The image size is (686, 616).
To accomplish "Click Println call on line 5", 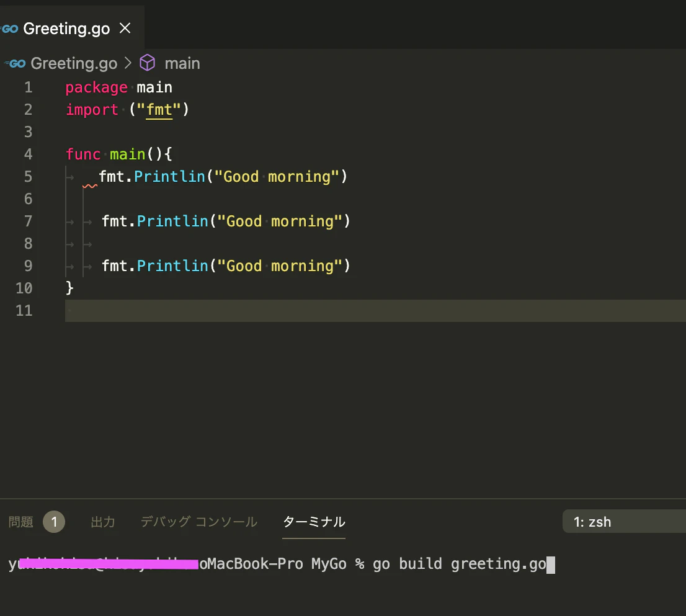I will point(169,177).
